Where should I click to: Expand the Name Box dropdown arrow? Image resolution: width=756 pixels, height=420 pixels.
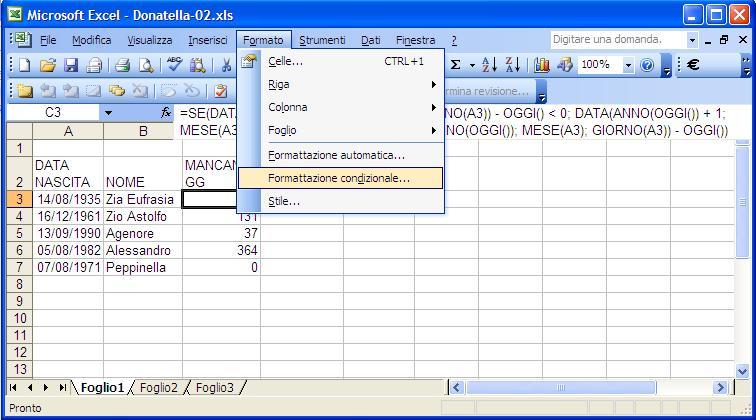(108, 113)
